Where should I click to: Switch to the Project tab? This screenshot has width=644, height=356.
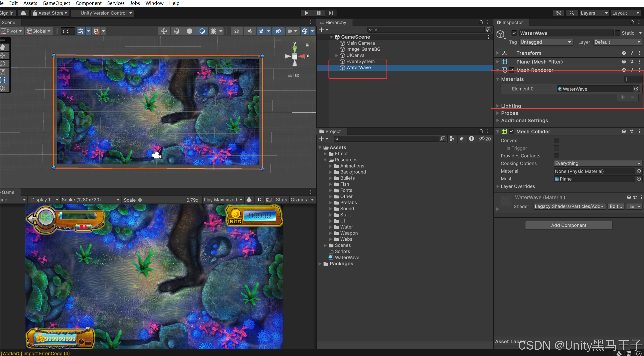[332, 131]
